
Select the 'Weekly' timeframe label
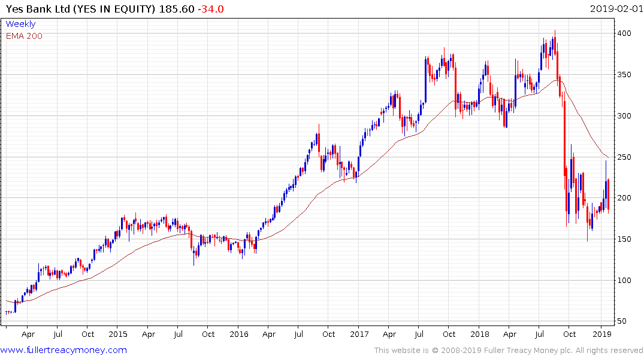point(20,24)
